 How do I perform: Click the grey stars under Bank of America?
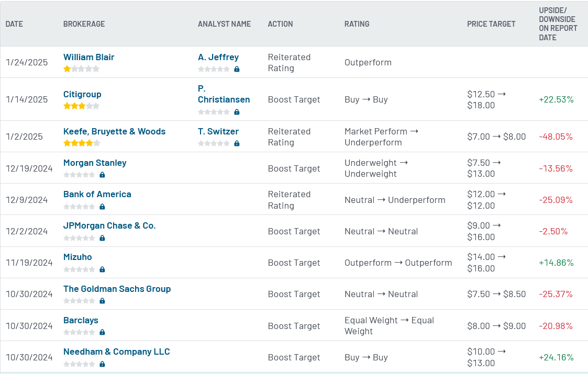coord(79,207)
